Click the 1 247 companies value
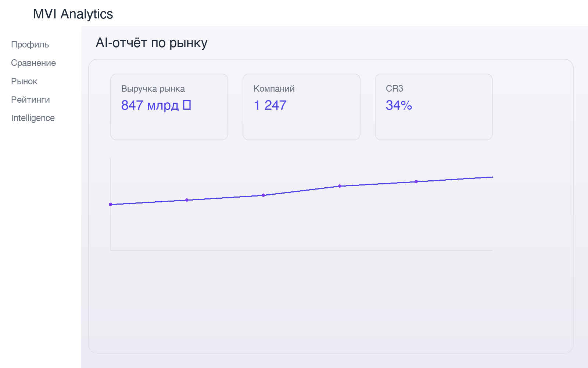 pos(270,105)
